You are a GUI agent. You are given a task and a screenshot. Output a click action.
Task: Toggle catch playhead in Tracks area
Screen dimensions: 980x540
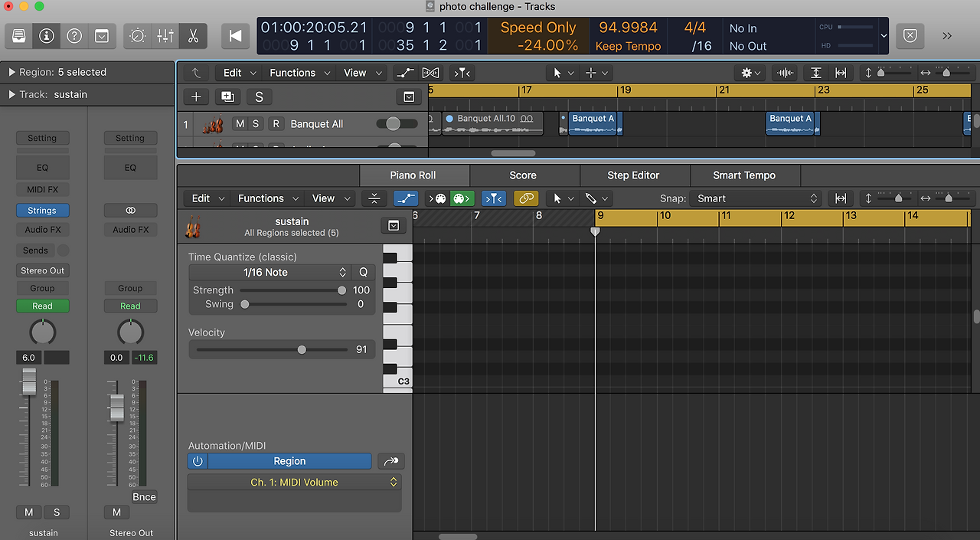[x=462, y=73]
